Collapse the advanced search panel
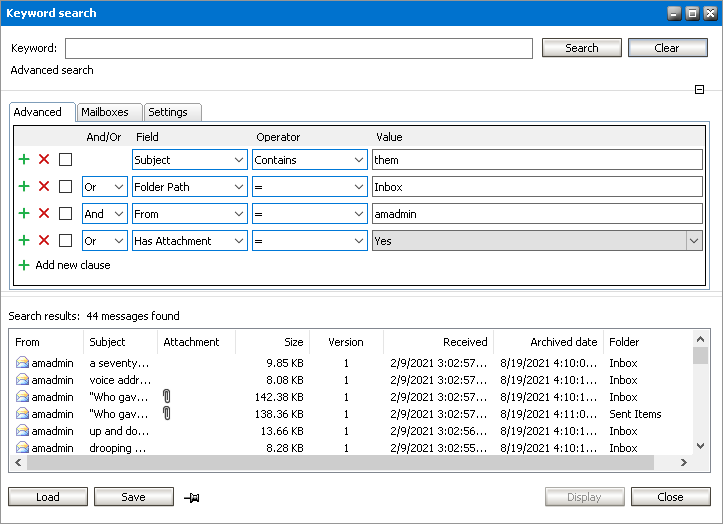 click(700, 90)
